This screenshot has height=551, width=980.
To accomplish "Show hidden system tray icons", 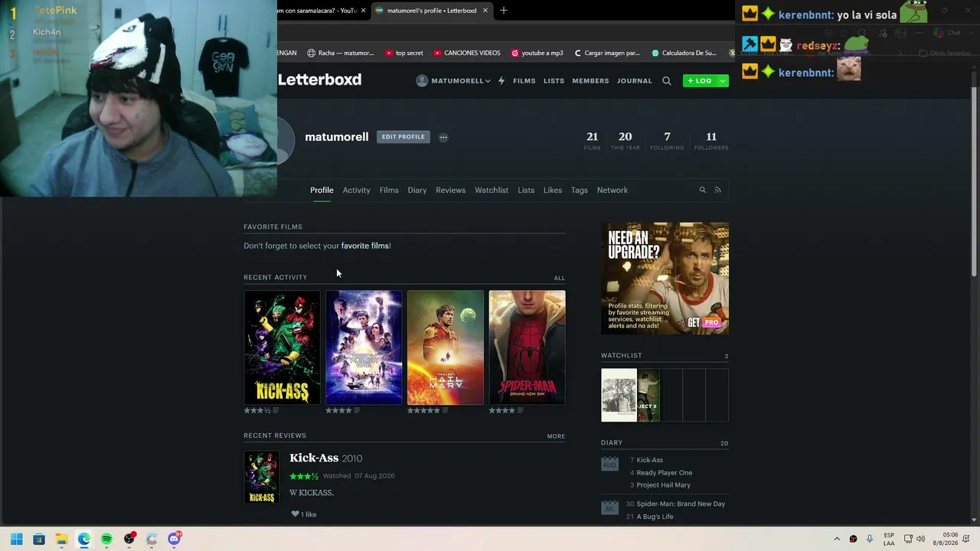I will (837, 539).
